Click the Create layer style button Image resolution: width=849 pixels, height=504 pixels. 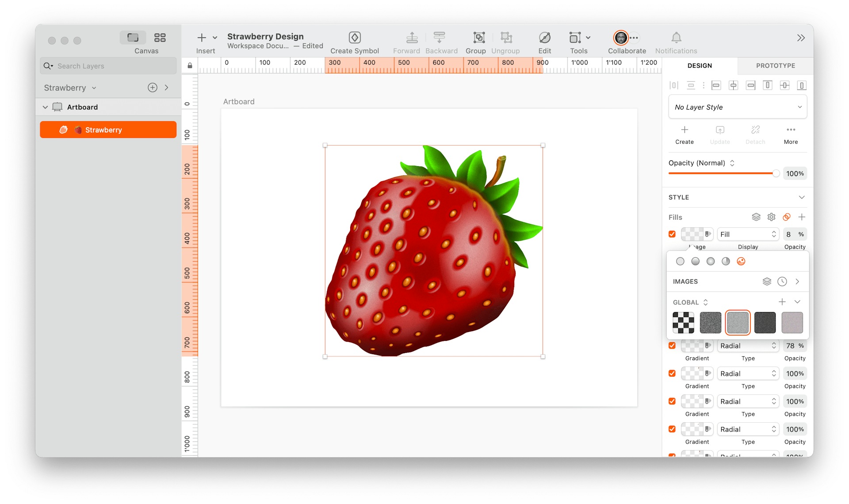pyautogui.click(x=684, y=134)
